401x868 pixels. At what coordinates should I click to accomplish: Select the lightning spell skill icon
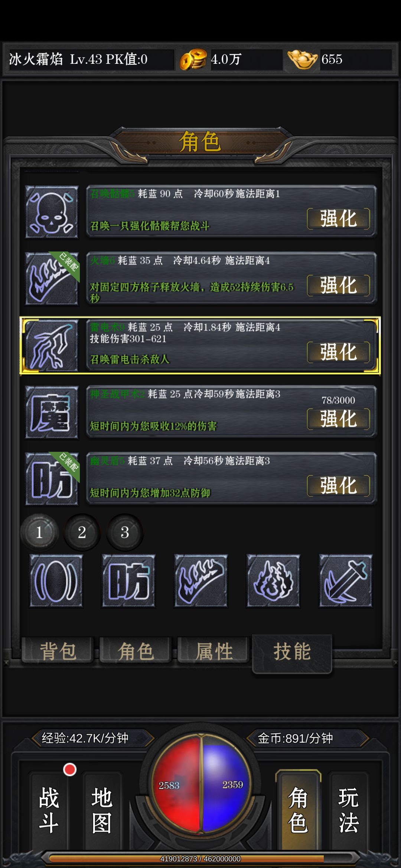(x=52, y=345)
